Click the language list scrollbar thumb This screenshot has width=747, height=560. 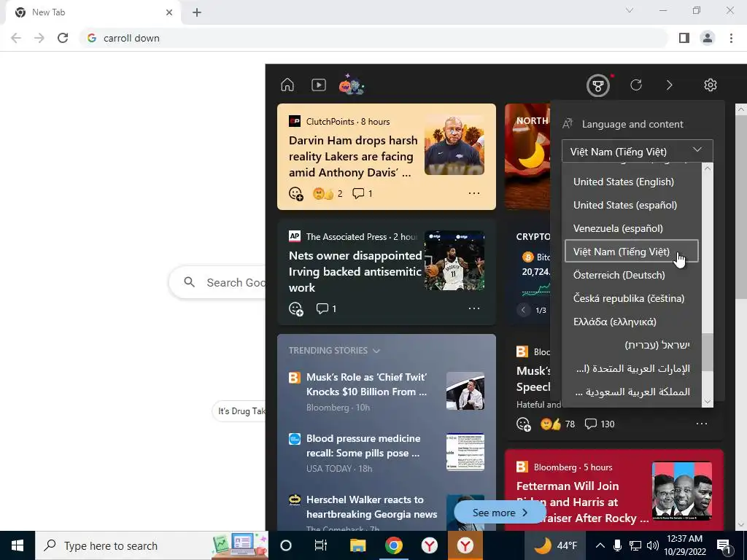pyautogui.click(x=708, y=352)
